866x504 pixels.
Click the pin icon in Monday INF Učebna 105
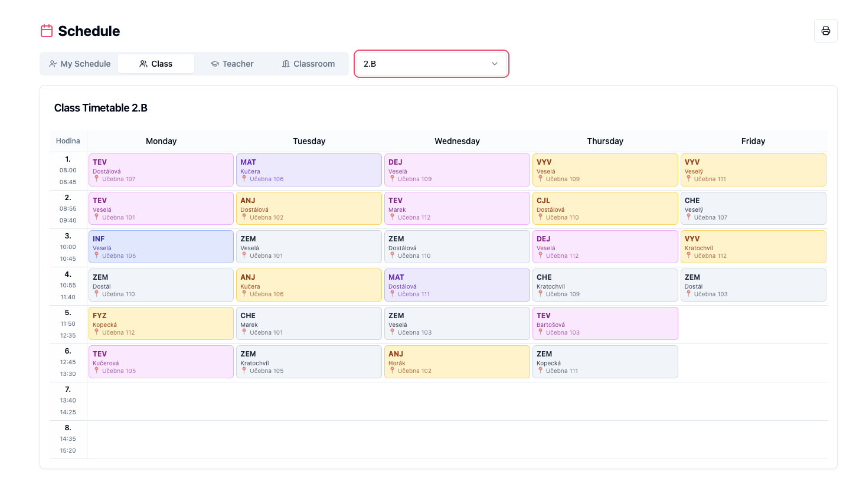96,255
